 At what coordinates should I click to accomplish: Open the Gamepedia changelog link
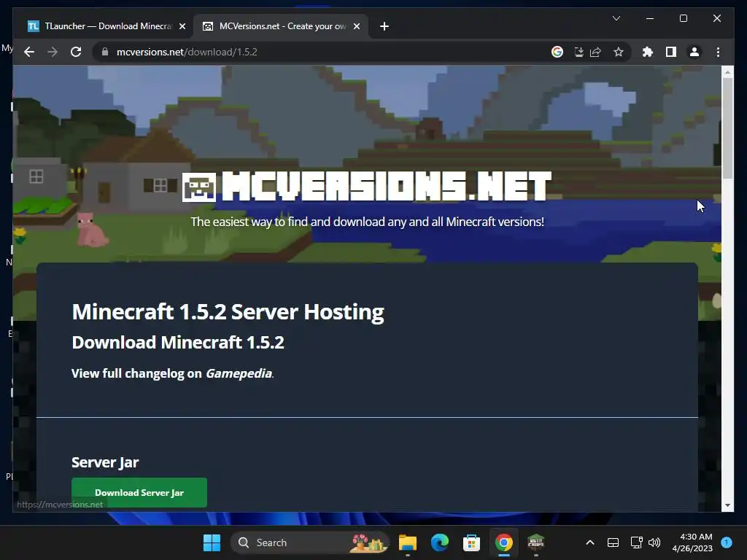[239, 373]
